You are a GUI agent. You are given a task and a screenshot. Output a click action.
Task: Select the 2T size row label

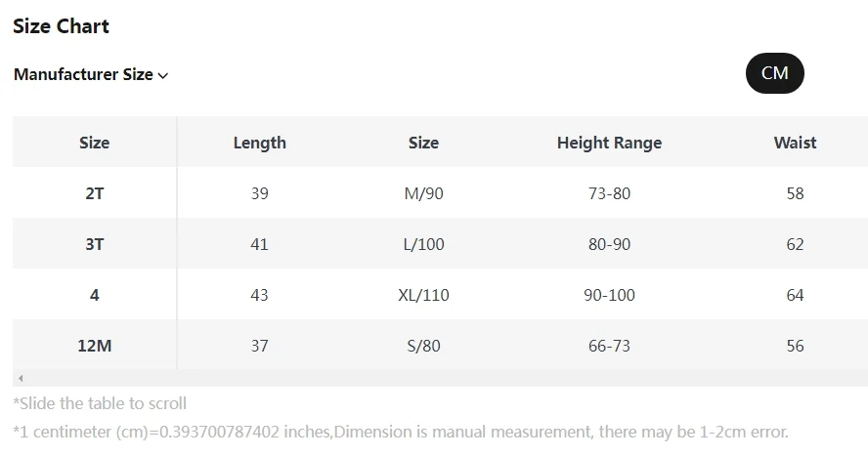pos(94,193)
